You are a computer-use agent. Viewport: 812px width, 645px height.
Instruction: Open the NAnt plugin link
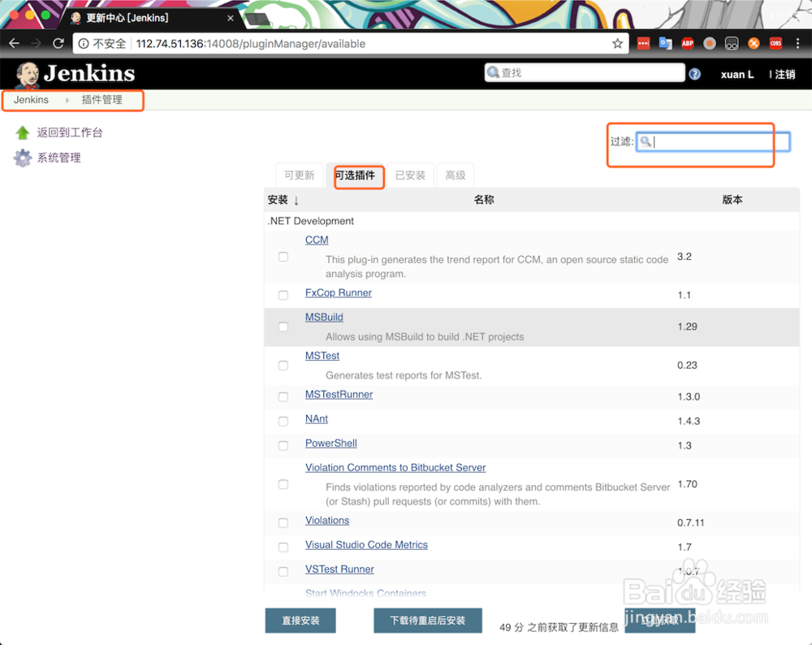point(317,419)
